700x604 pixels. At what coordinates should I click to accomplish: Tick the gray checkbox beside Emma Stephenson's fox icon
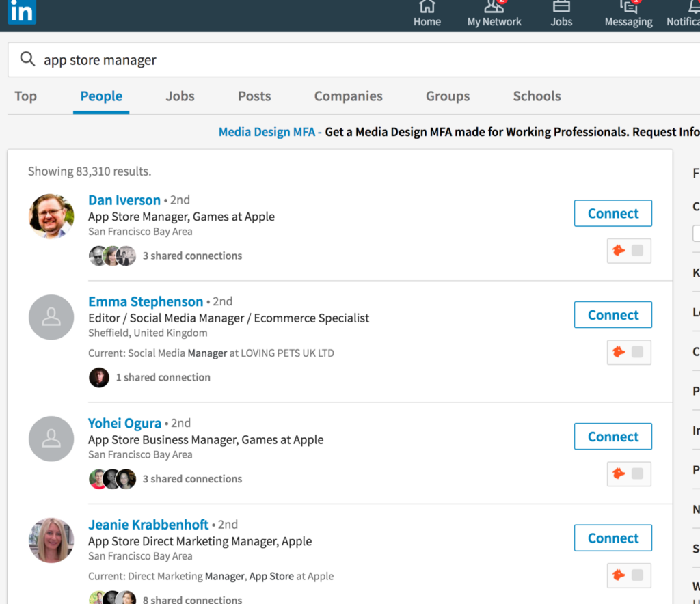coord(638,352)
